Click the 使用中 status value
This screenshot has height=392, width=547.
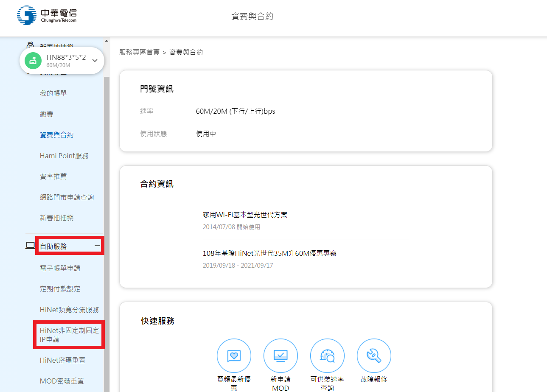pyautogui.click(x=206, y=134)
